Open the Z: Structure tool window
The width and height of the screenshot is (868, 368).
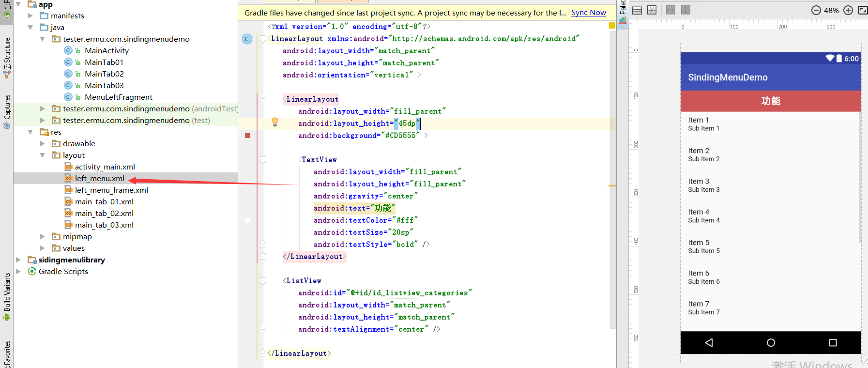[7, 58]
